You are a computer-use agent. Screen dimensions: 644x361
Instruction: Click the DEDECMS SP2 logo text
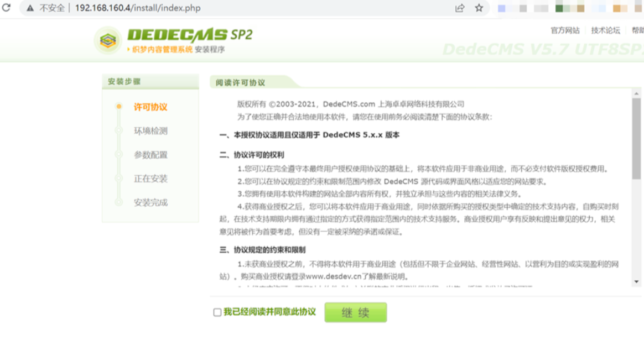click(x=190, y=35)
